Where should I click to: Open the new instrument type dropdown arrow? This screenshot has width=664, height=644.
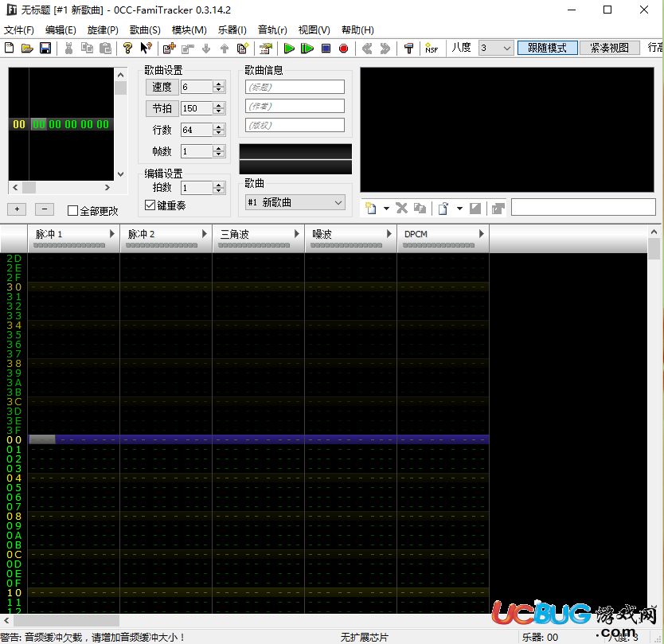click(386, 209)
